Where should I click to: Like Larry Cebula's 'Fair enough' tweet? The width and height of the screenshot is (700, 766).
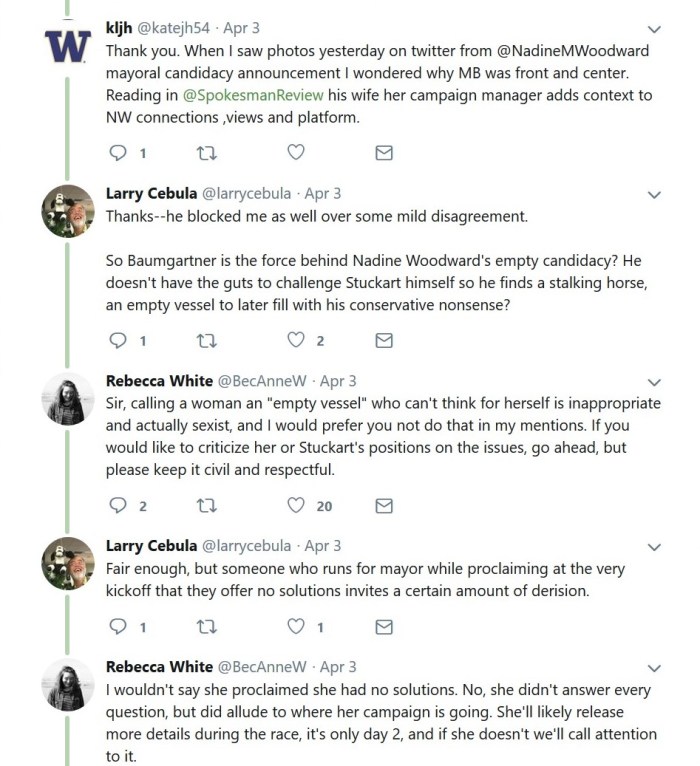coord(296,627)
